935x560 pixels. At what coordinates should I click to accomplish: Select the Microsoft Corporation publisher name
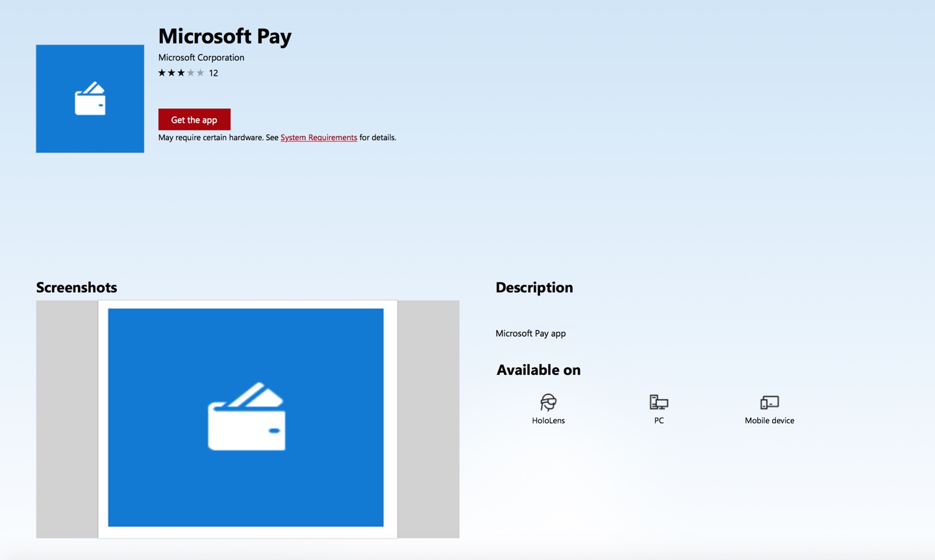coord(201,57)
